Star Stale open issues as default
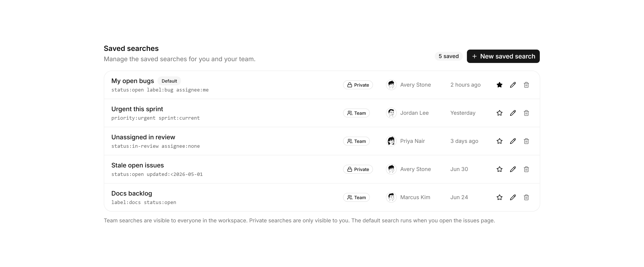The image size is (644, 267). pyautogui.click(x=499, y=169)
